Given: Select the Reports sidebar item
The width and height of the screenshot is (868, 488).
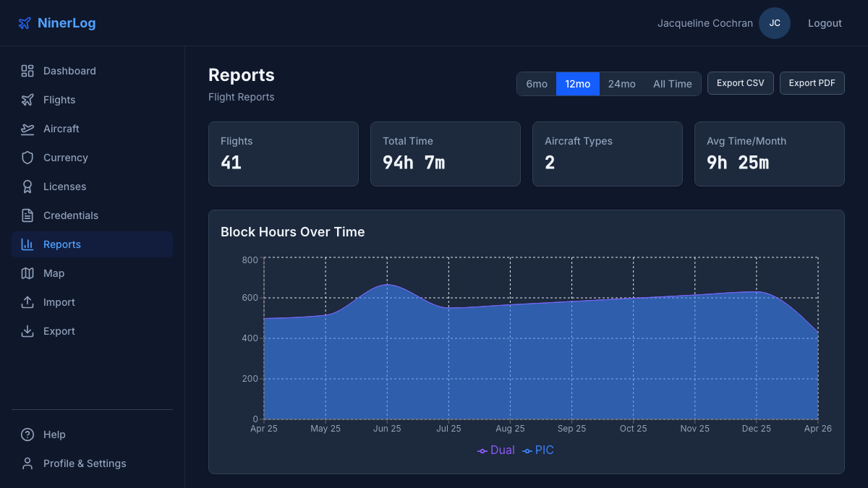Looking at the screenshot, I should (x=92, y=244).
